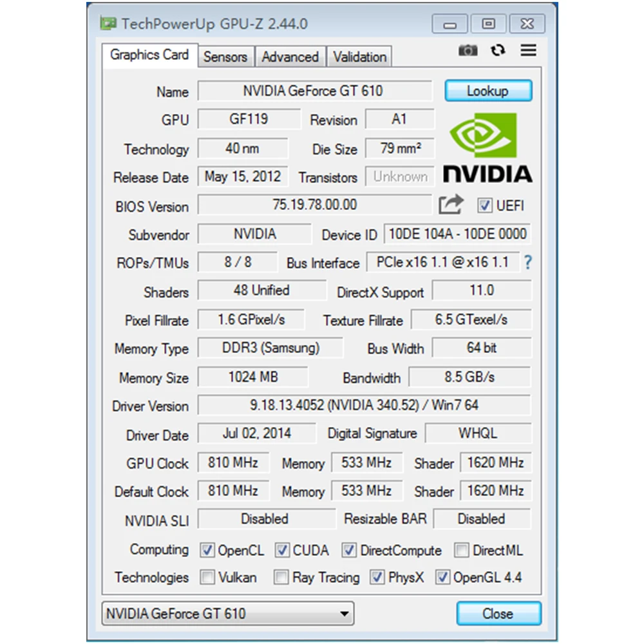
Task: Click the Driver Date Jul 02, 2014
Action: (x=257, y=433)
